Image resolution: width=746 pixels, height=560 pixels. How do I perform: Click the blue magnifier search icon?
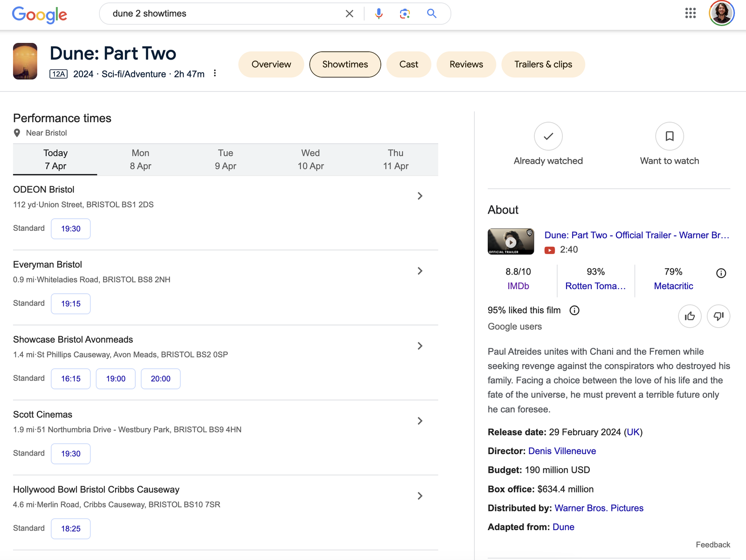(432, 14)
